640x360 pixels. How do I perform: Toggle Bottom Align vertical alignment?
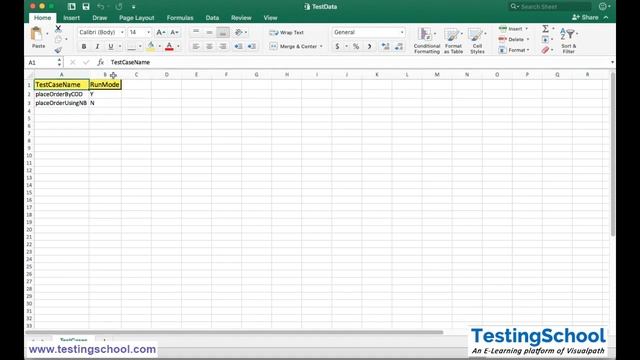(223, 32)
